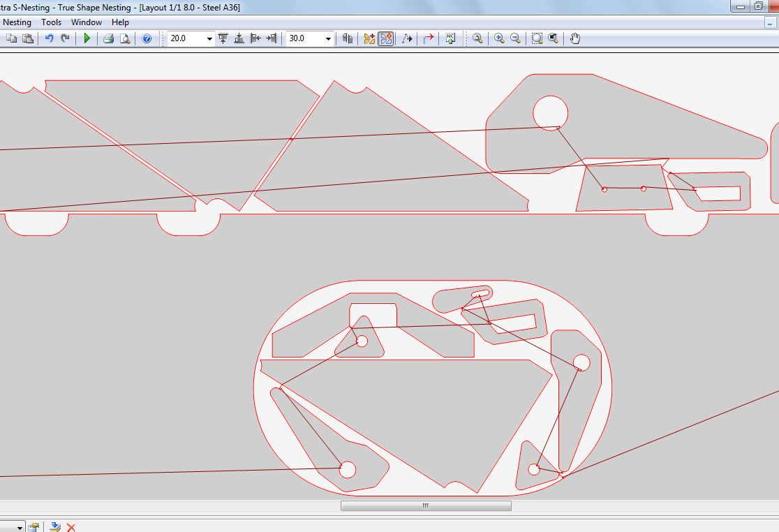Redo the last undone action
Screen dimensions: 779x532
coord(65,38)
